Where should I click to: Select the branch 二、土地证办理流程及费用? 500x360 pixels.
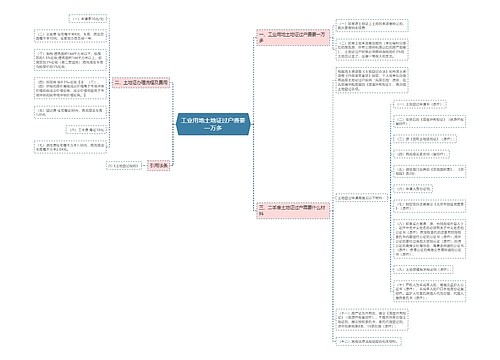pos(141,83)
